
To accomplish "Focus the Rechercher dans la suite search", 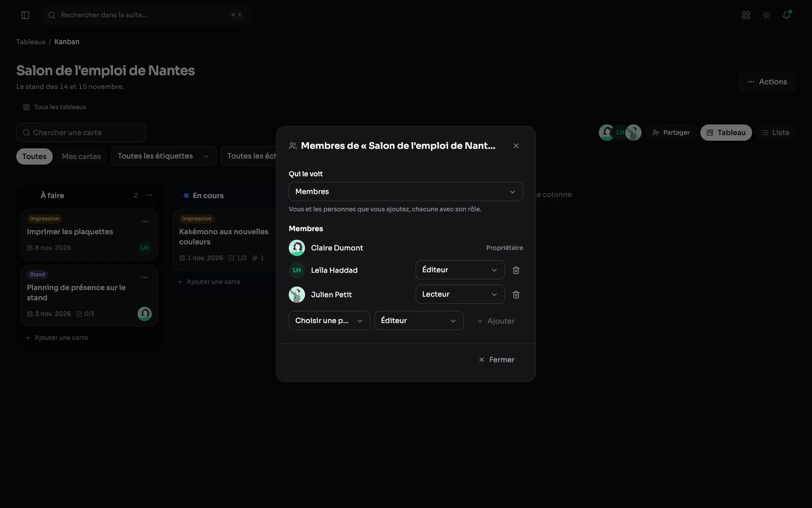I will pyautogui.click(x=146, y=15).
